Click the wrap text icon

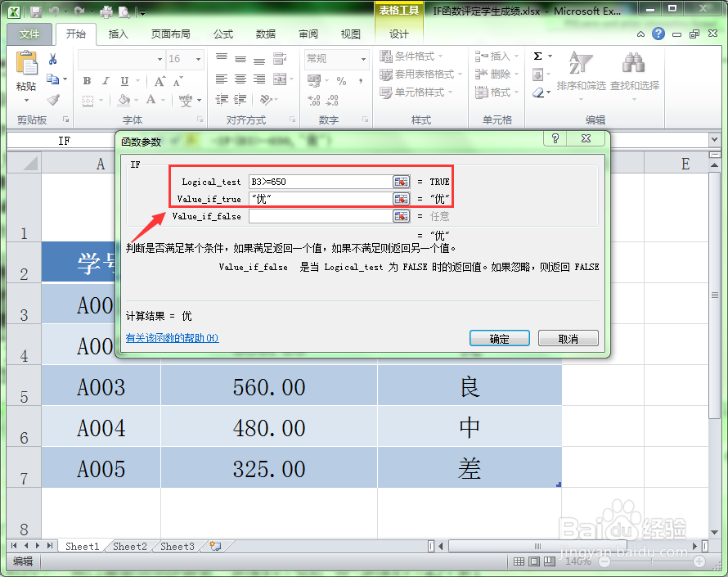point(280,59)
